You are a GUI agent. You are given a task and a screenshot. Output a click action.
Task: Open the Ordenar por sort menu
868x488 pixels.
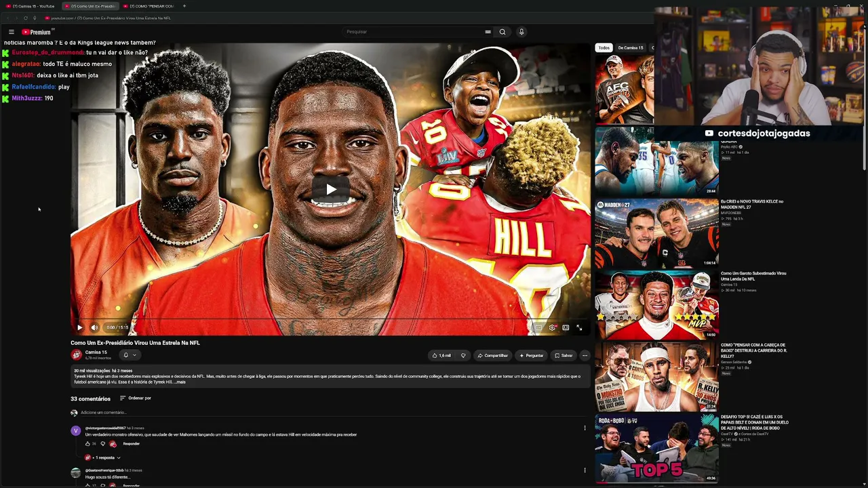coord(136,399)
